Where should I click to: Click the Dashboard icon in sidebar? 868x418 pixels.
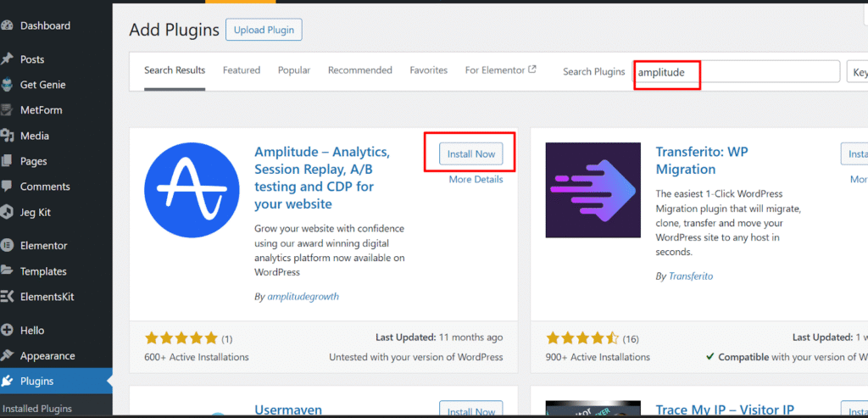pyautogui.click(x=7, y=25)
